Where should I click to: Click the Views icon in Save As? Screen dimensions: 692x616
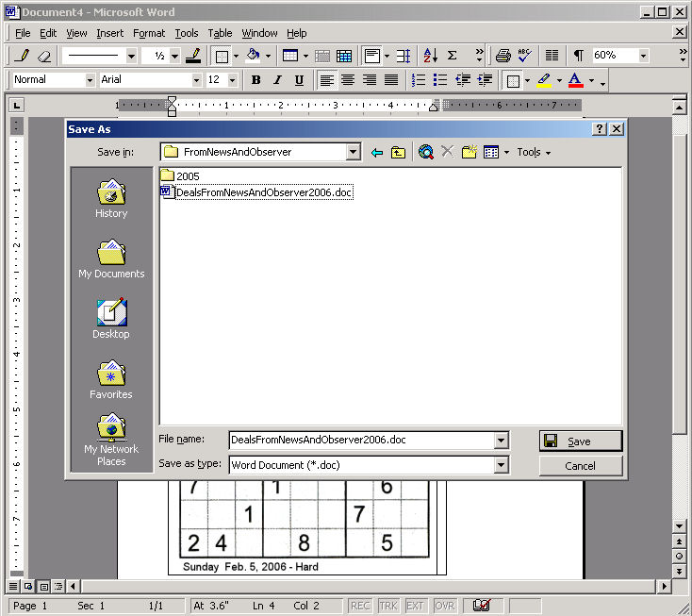click(x=491, y=152)
